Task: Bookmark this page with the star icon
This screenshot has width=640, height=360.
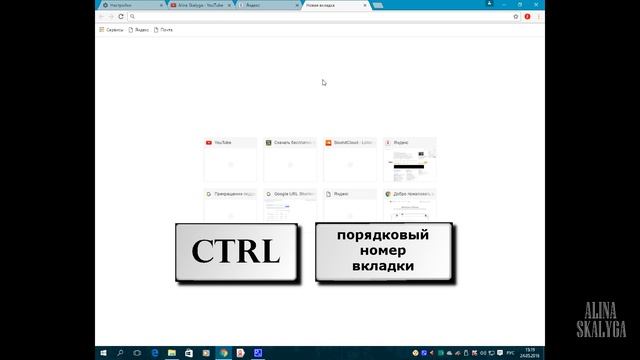Action: coord(516,16)
